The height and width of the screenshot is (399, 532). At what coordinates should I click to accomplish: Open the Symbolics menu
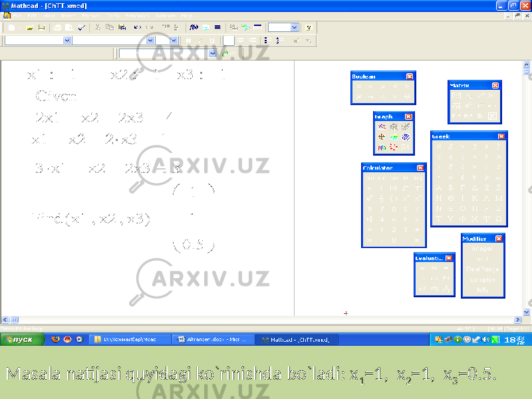coord(138,16)
